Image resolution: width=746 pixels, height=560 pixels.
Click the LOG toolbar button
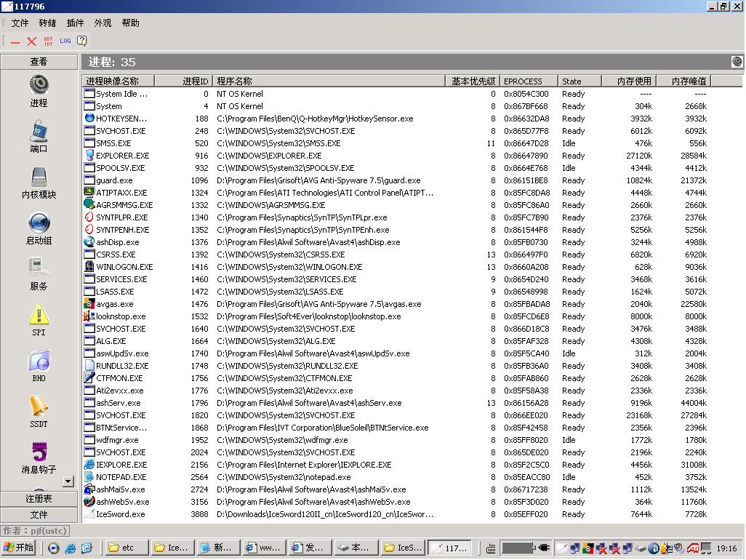65,41
